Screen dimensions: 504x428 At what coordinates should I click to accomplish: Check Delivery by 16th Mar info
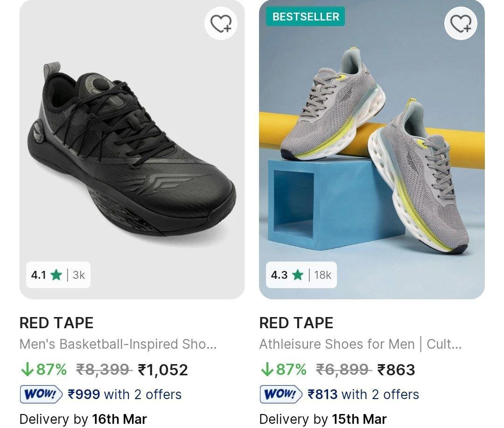[83, 418]
